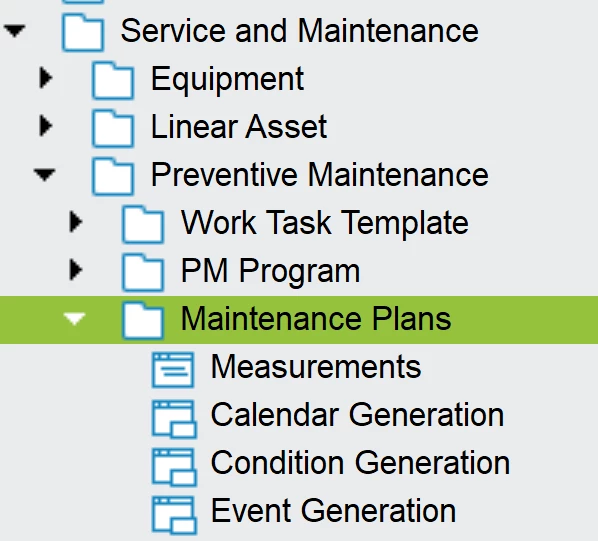The height and width of the screenshot is (541, 598).
Task: Click the Measurements page icon
Action: 173,369
